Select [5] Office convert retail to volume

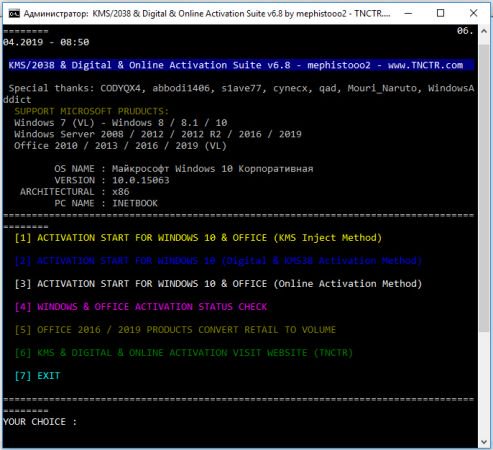click(x=175, y=330)
